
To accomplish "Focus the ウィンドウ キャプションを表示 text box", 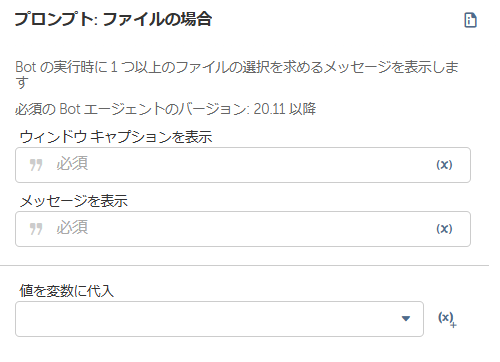I will coord(243,165).
